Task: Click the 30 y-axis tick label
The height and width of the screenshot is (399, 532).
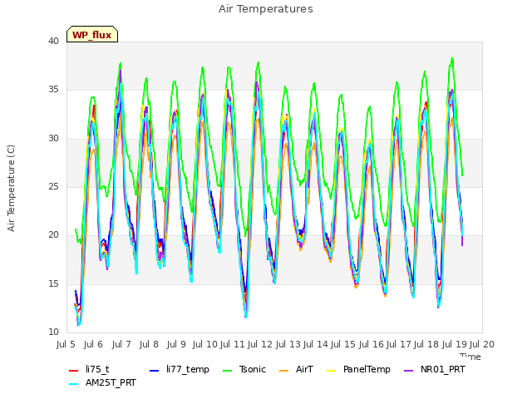Action: point(53,139)
